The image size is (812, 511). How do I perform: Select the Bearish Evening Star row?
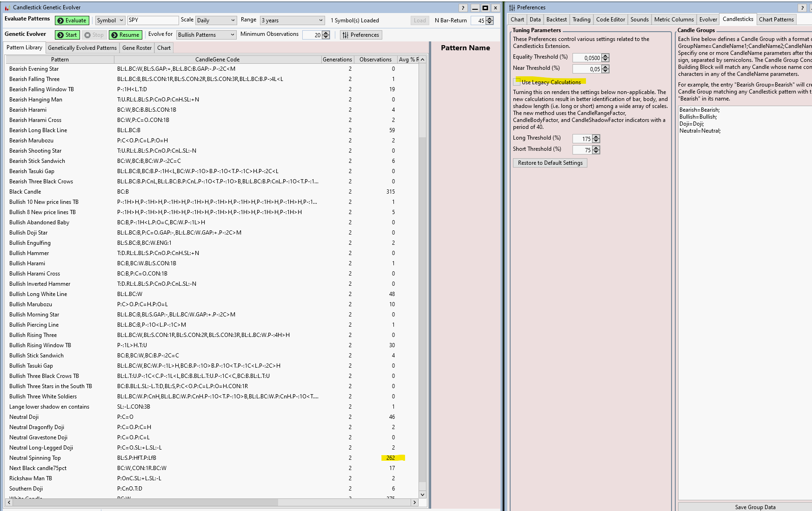pyautogui.click(x=212, y=69)
